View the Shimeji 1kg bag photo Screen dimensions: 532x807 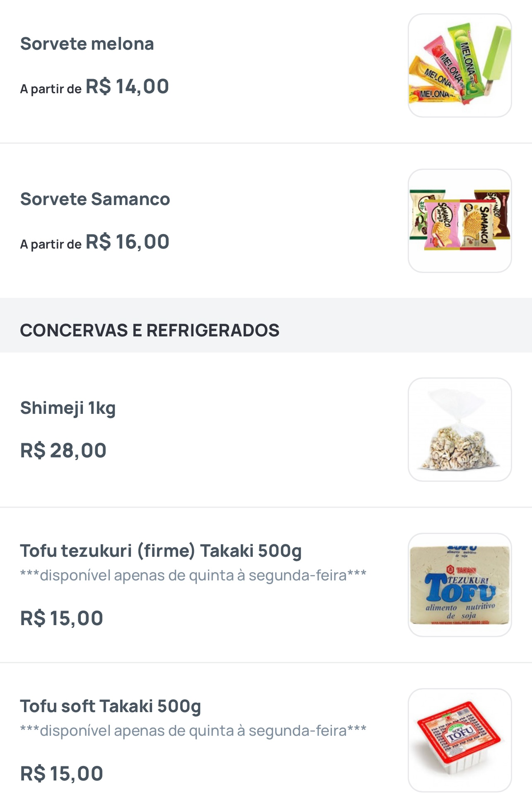459,429
